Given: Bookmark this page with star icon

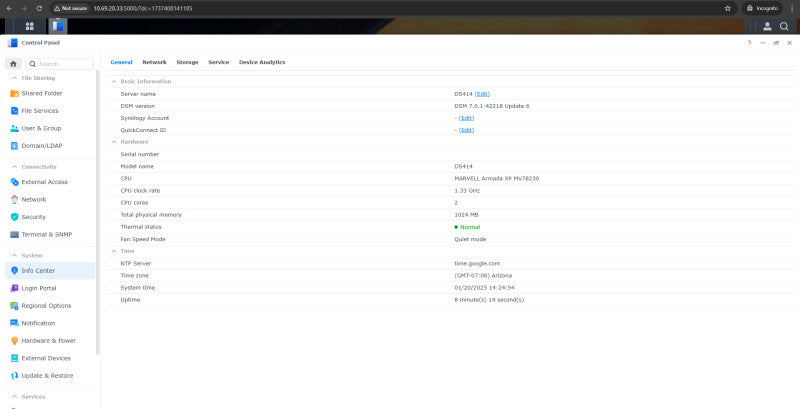Looking at the screenshot, I should pyautogui.click(x=728, y=8).
